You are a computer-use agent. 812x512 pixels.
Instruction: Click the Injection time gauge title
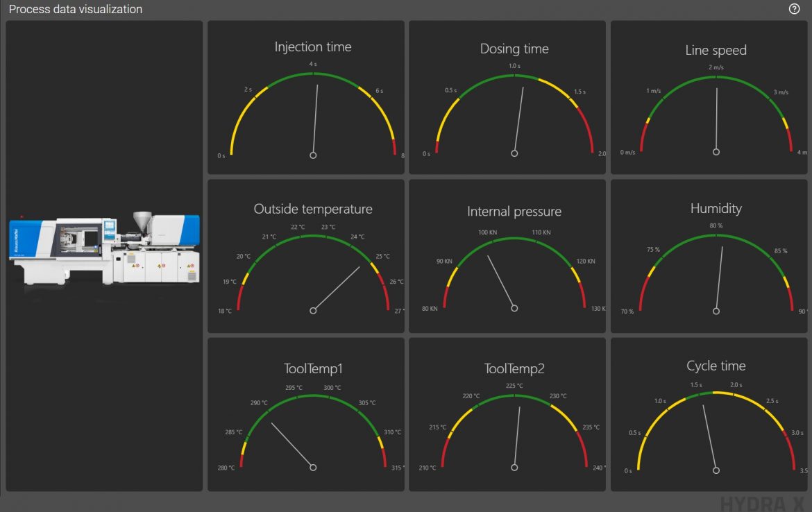pyautogui.click(x=313, y=47)
